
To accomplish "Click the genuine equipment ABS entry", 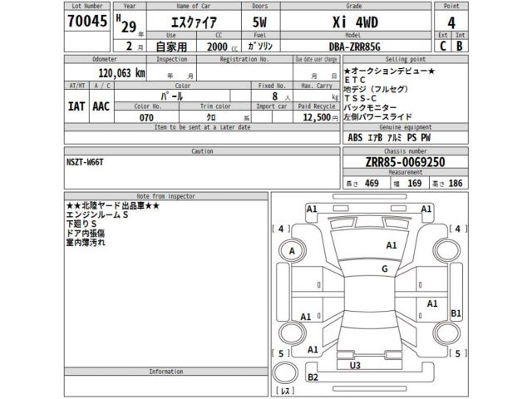I will 355,137.
